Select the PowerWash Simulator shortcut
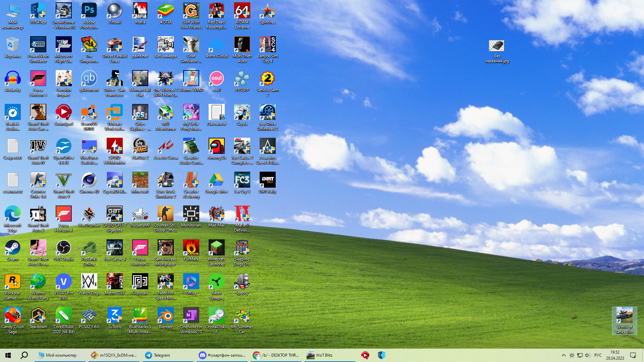644x362 pixels. (38, 50)
